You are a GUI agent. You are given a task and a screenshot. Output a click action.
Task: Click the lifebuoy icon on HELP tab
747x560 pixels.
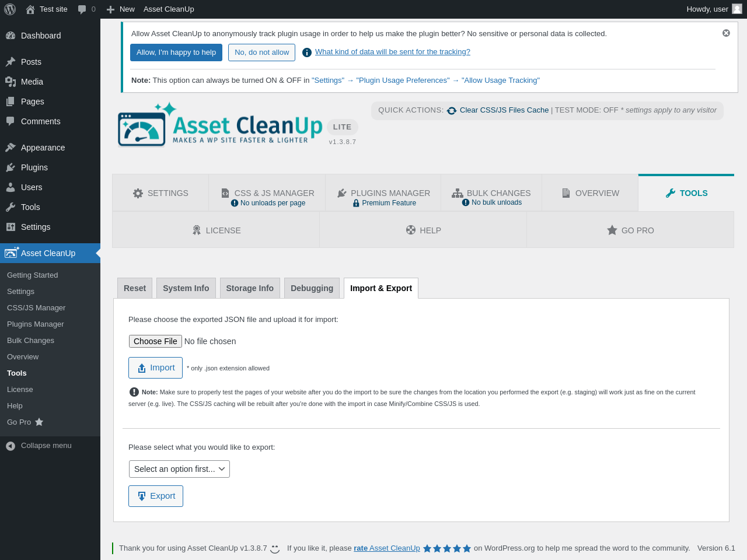(x=411, y=230)
